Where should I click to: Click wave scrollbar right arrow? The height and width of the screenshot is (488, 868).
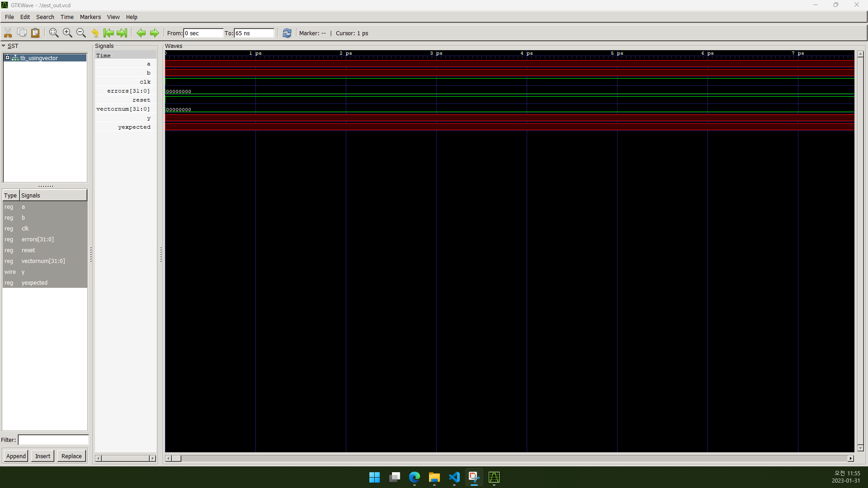(x=850, y=458)
